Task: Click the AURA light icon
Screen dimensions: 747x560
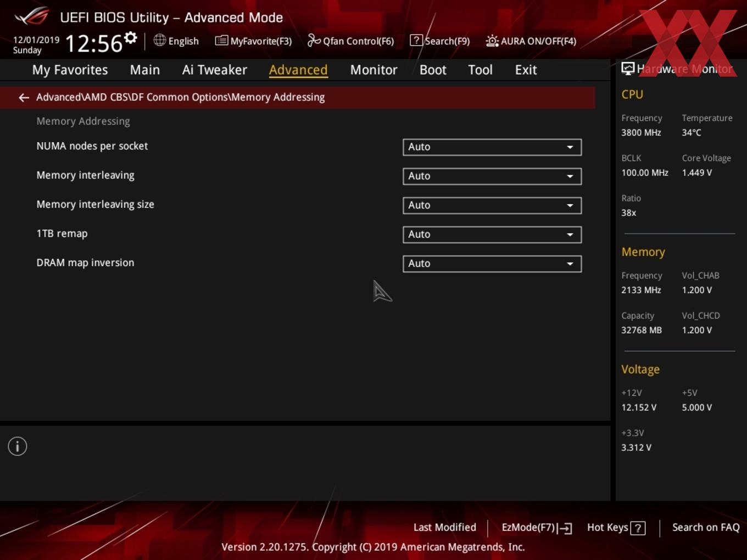Action: 492,41
